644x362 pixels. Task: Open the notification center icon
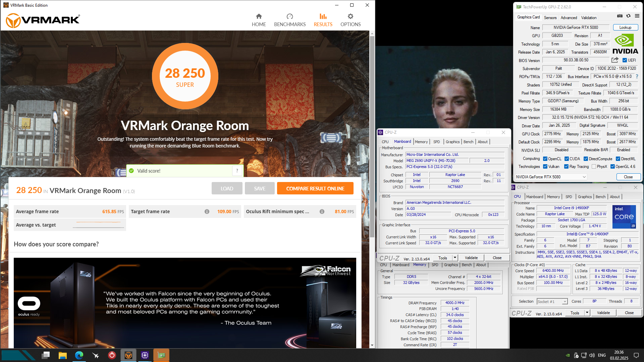tap(636, 355)
